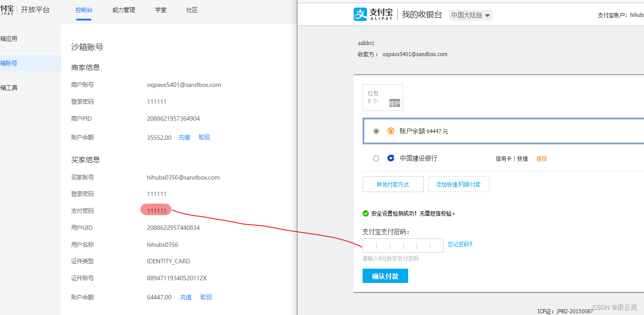Click the 买家信息 section heading
This screenshot has width=644, height=315.
tap(86, 160)
